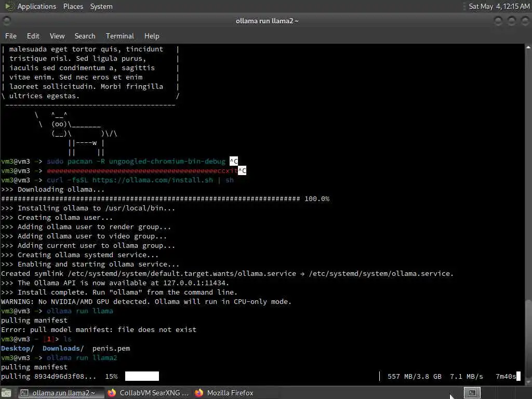Click the '7.1 MB/s' speed value

[x=467, y=376]
